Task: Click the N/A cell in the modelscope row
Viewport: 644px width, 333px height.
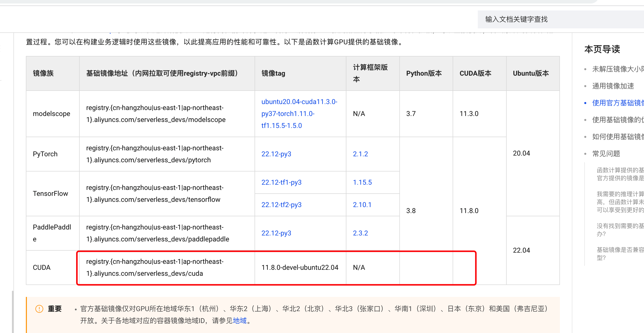Action: click(x=373, y=113)
